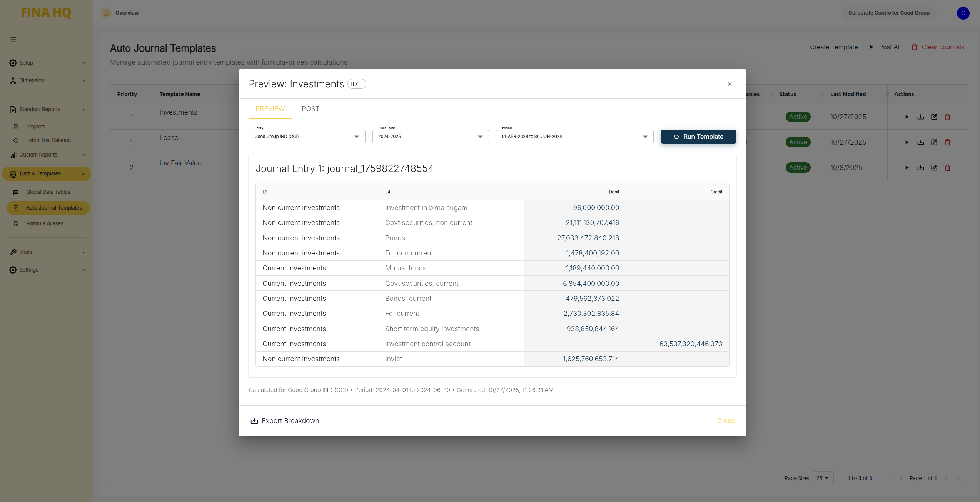Click the Export Breakdown download icon
This screenshot has width=980, height=502.
click(254, 421)
